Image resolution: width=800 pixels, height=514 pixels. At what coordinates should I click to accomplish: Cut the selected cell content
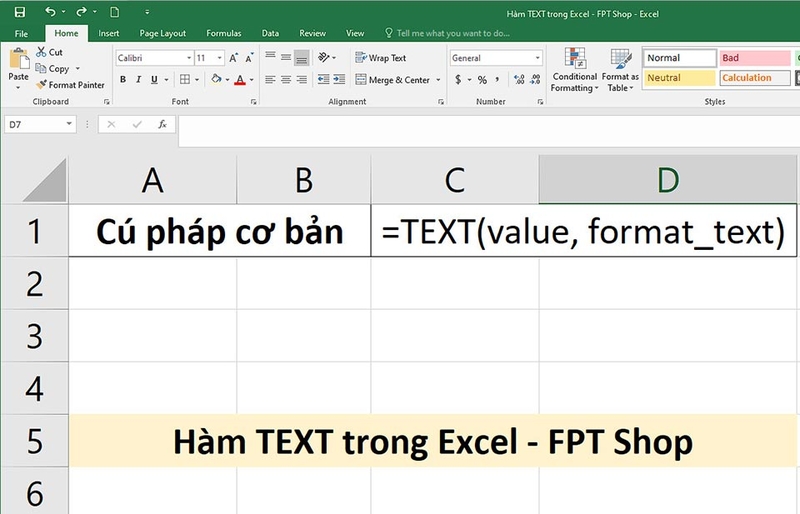(49, 52)
